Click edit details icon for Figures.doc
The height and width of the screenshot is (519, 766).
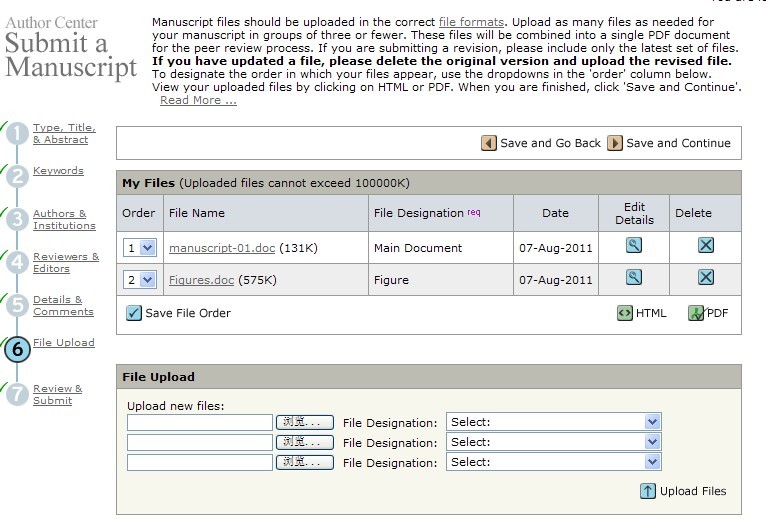tap(633, 278)
